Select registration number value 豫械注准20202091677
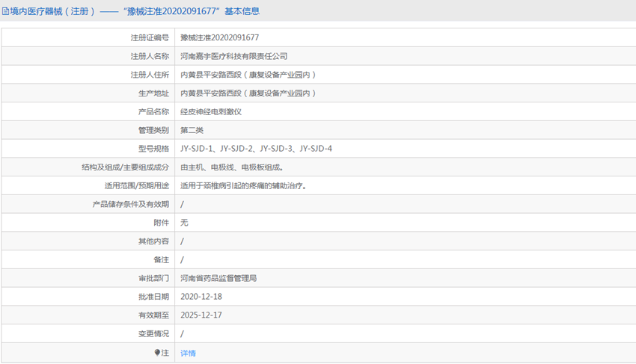The width and height of the screenshot is (636, 364). (x=219, y=37)
